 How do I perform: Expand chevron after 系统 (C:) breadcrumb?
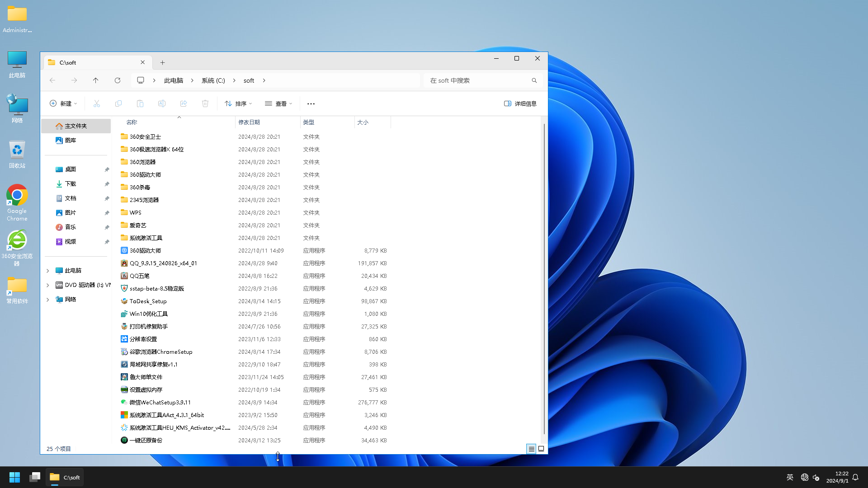[x=234, y=80]
